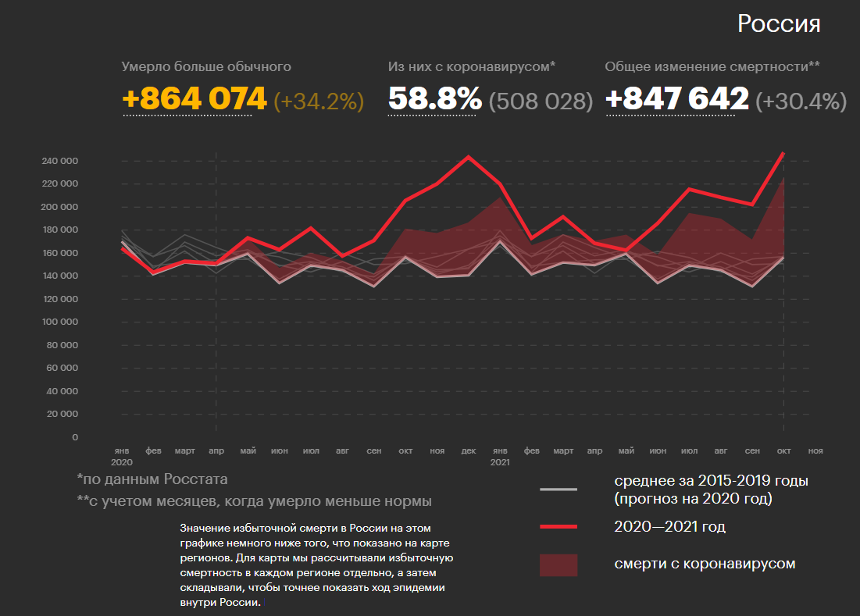The height and width of the screenshot is (616, 860).
Task: Click the gray line legend swatch for 2015-2019 average
Action: click(558, 490)
